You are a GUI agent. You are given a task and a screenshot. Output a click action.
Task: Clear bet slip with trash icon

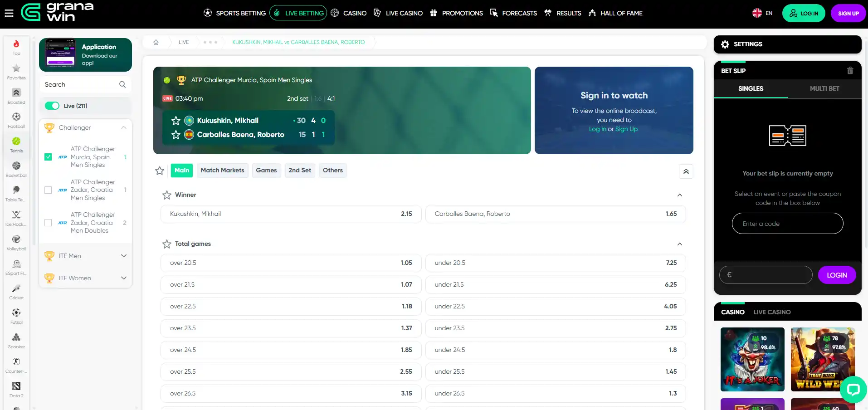click(x=850, y=71)
